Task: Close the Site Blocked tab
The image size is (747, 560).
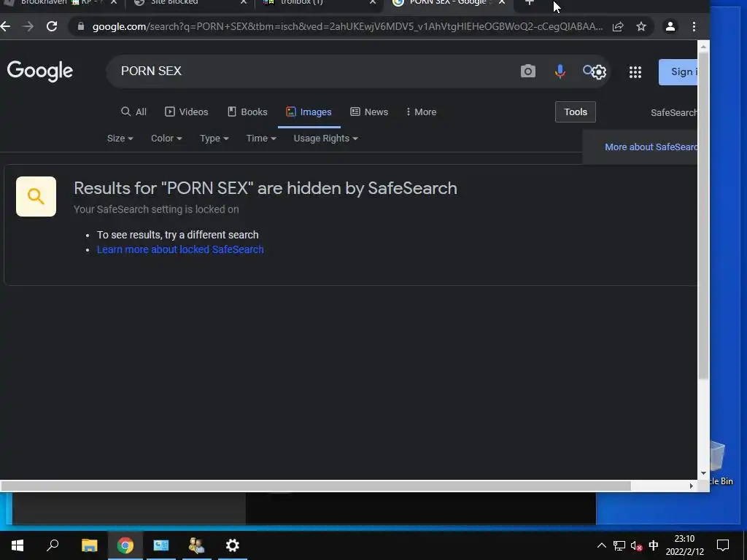Action: pos(244,2)
